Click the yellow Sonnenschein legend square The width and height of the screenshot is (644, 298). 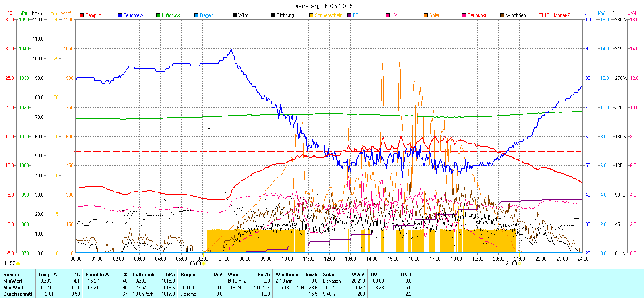(311, 15)
